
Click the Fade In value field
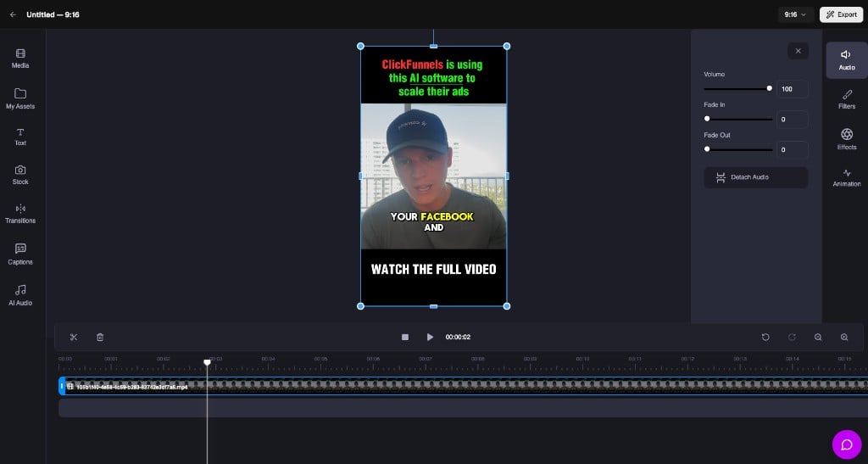(x=792, y=120)
